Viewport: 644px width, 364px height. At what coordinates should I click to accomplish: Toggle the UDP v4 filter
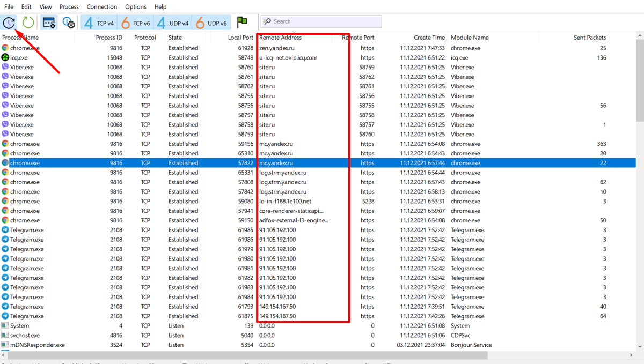tap(173, 23)
